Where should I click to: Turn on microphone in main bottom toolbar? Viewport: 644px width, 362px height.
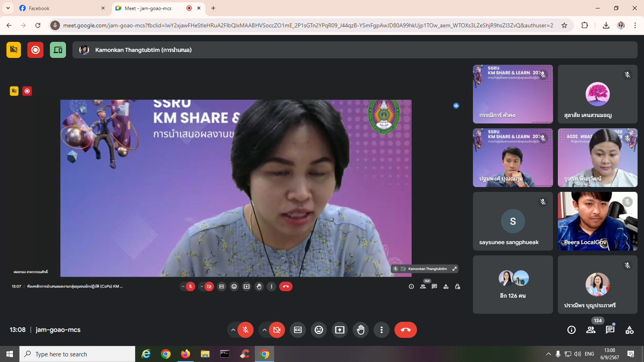pos(246,330)
